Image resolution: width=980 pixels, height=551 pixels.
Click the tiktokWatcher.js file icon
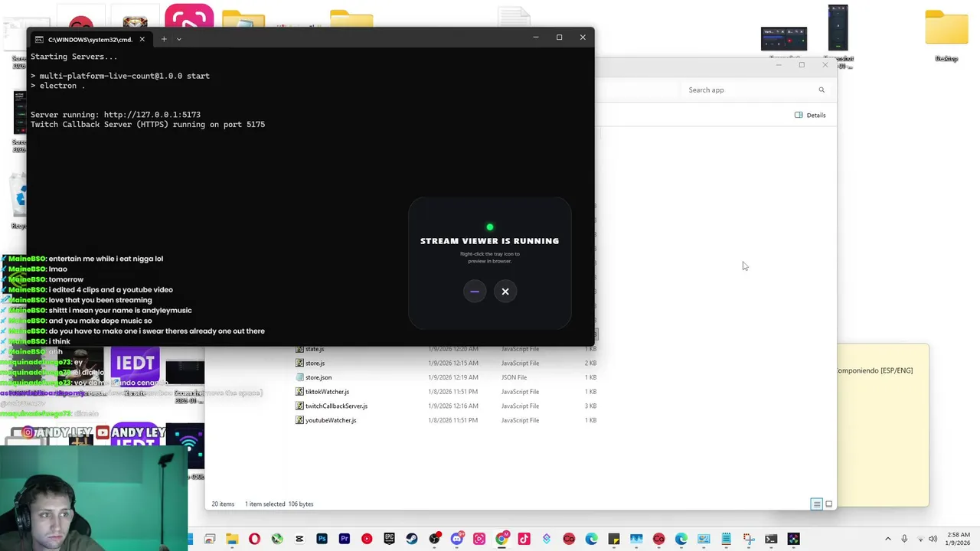(300, 392)
